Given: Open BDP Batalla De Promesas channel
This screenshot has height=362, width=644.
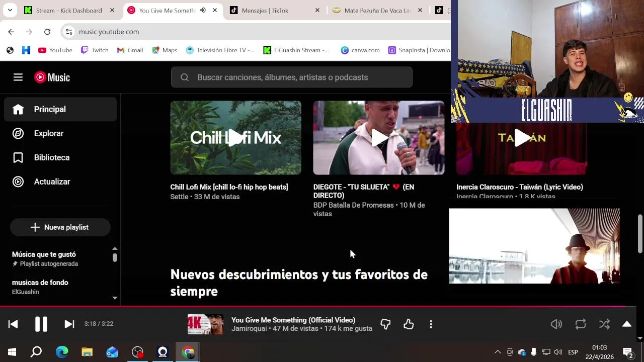Looking at the screenshot, I should 353,205.
